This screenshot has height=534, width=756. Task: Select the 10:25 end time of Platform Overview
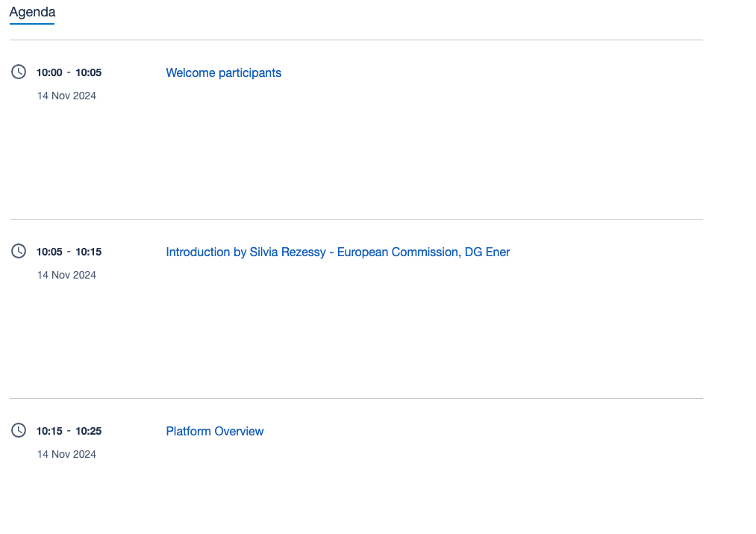88,431
